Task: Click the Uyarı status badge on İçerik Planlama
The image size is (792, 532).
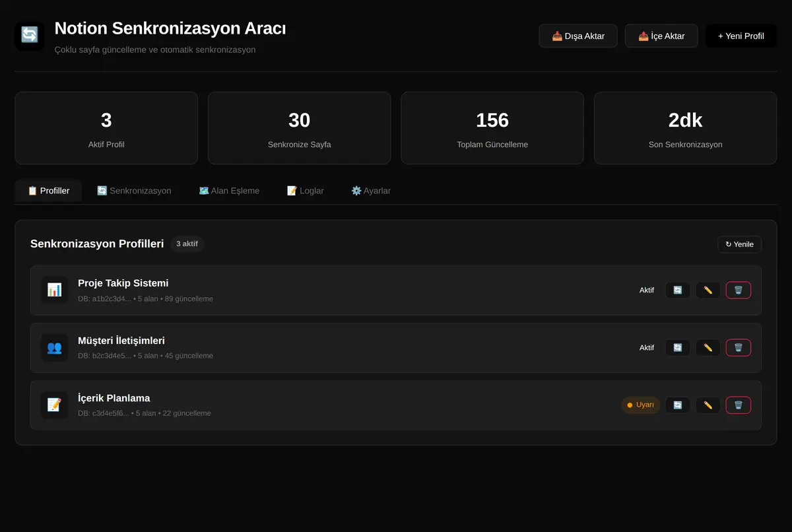Action: tap(640, 405)
